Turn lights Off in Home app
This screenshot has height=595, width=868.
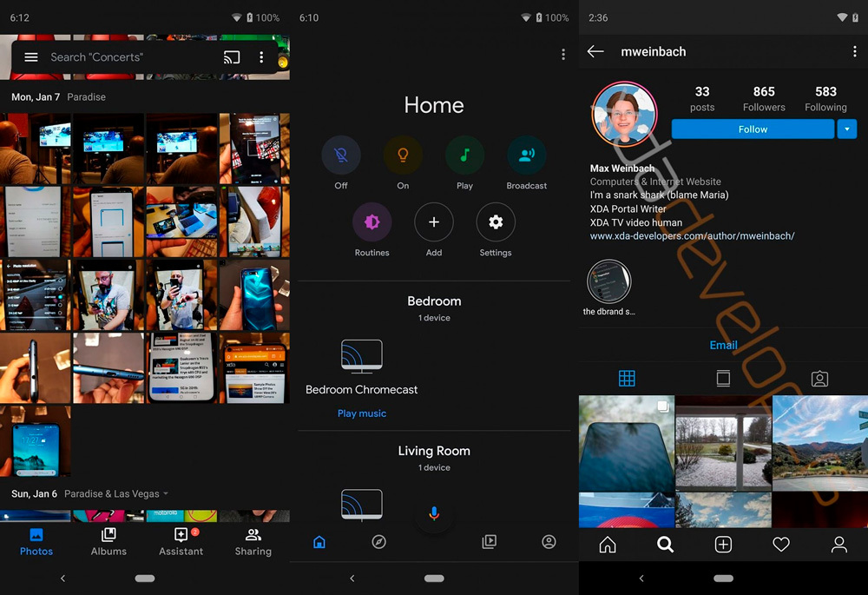click(341, 156)
